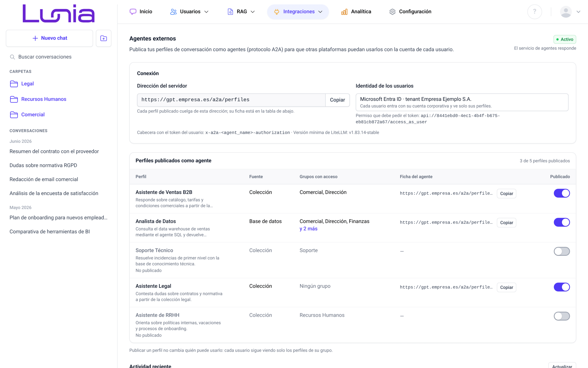Start a Nuevo chat
Image resolution: width=588 pixels, height=368 pixels.
click(x=49, y=38)
